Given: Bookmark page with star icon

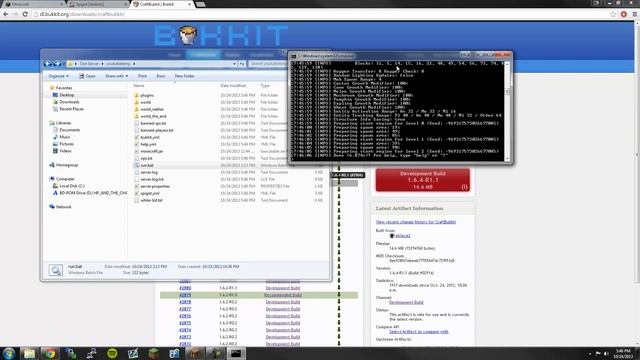Looking at the screenshot, I should click(613, 14).
